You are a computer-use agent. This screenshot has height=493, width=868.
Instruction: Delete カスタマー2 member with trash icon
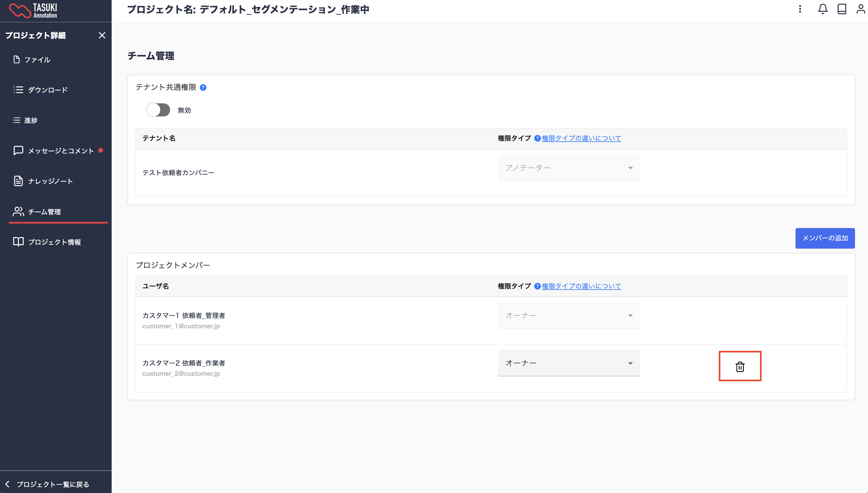pos(740,366)
